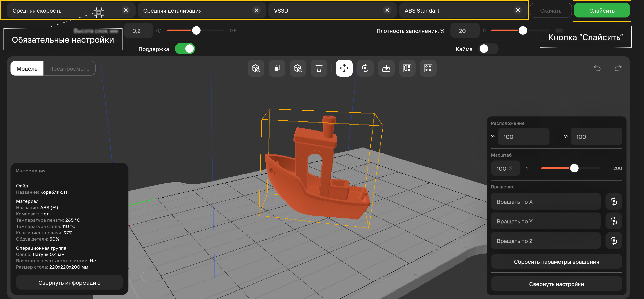The height and width of the screenshot is (299, 644).
Task: Delete using the trash bin icon
Action: [319, 68]
